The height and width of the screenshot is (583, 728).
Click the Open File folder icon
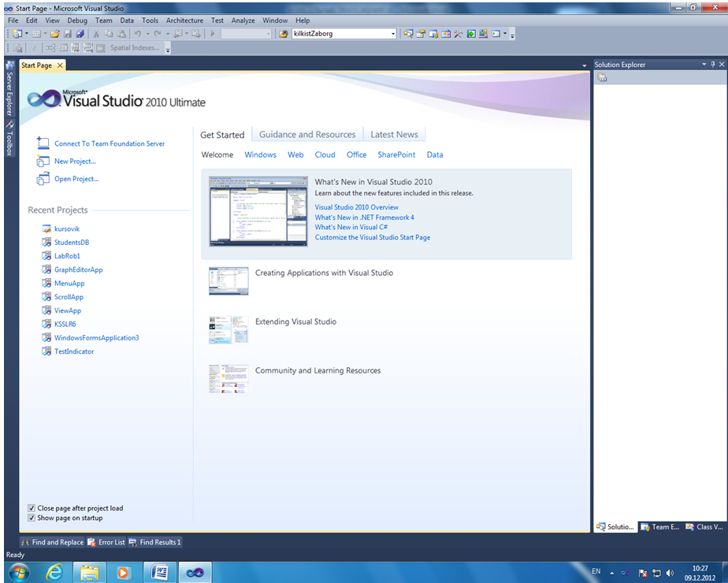click(x=55, y=33)
